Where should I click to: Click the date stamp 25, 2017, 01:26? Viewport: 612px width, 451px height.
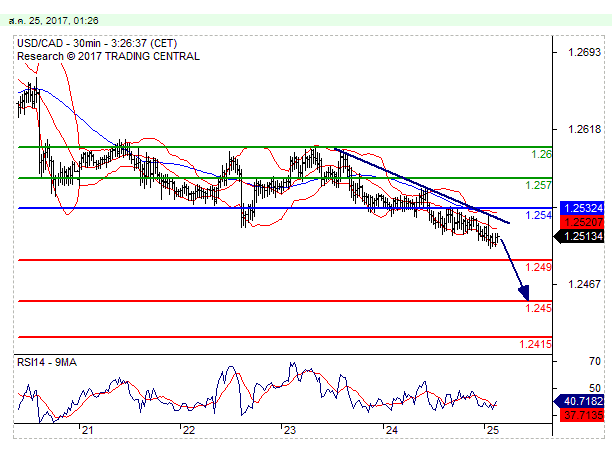pyautogui.click(x=53, y=20)
